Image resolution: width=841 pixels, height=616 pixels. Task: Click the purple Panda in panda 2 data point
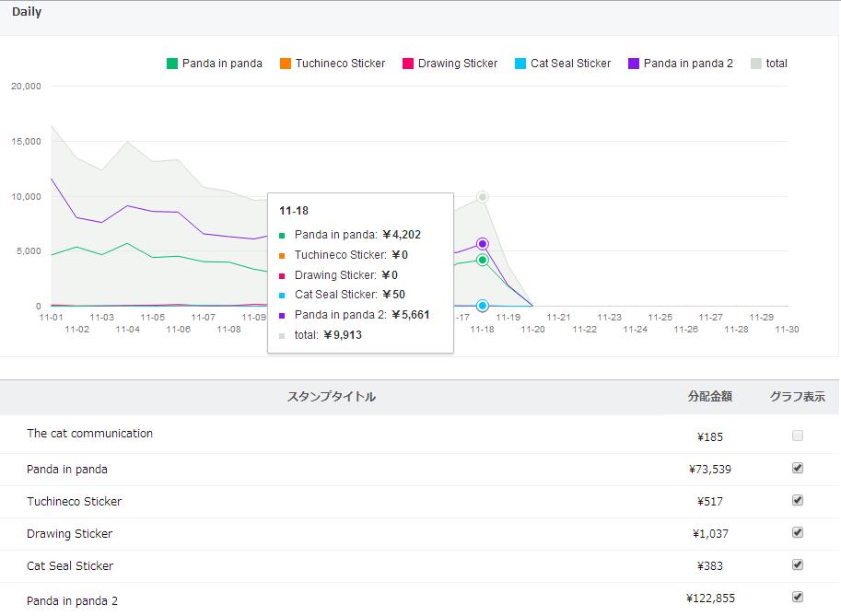(482, 244)
